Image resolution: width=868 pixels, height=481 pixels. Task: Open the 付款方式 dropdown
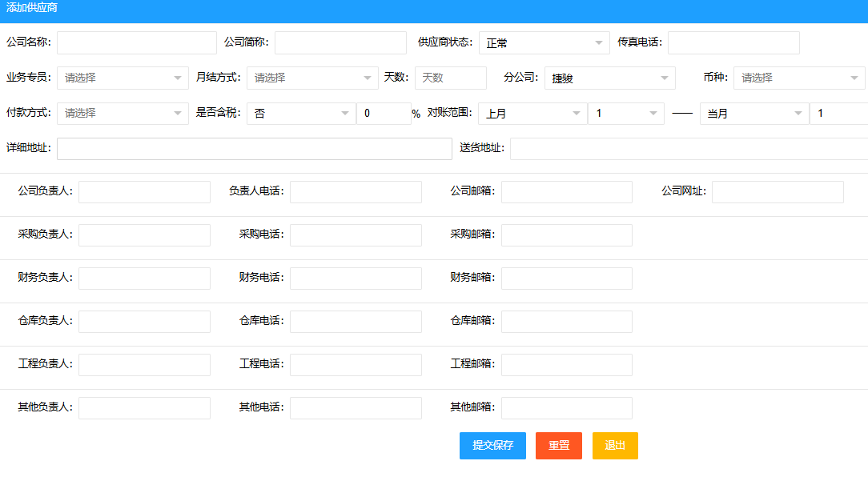121,113
